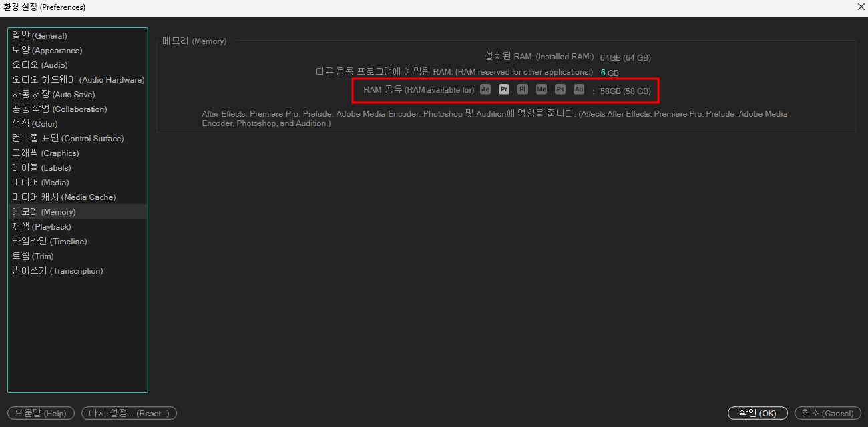Screen dimensions: 868x427
Task: Click the Help (도움말) button
Action: [41, 413]
